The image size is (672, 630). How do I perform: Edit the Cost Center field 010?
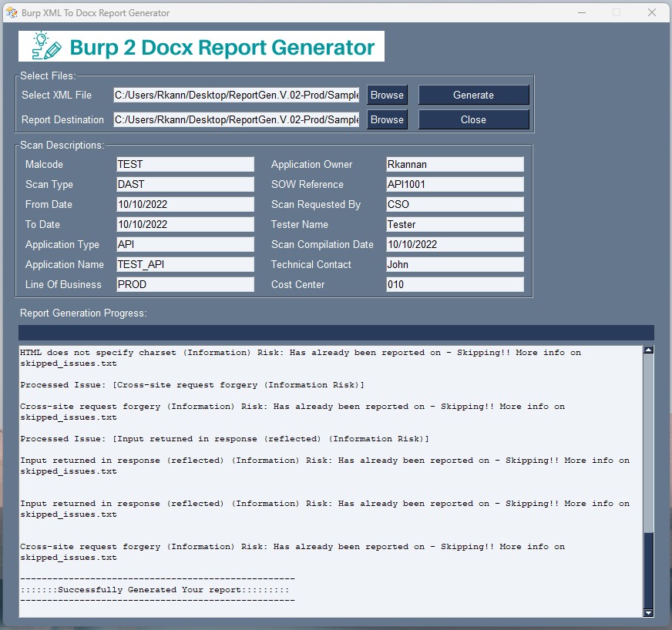point(455,284)
